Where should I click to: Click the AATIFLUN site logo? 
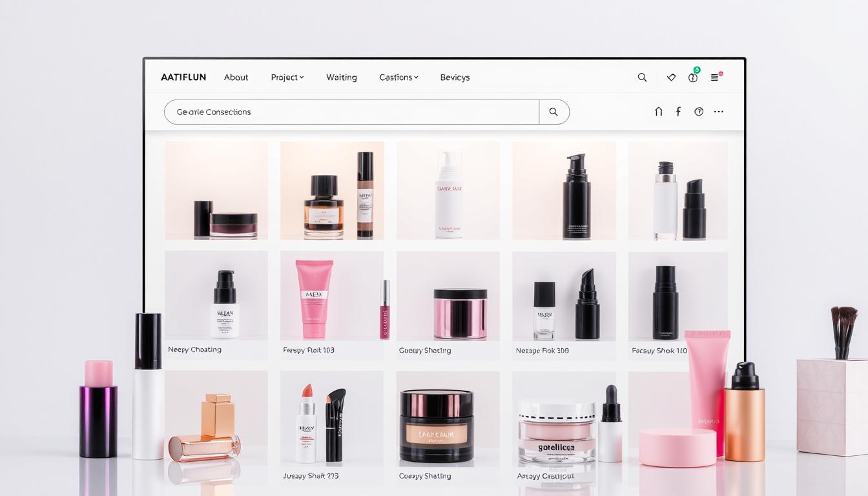coord(183,77)
